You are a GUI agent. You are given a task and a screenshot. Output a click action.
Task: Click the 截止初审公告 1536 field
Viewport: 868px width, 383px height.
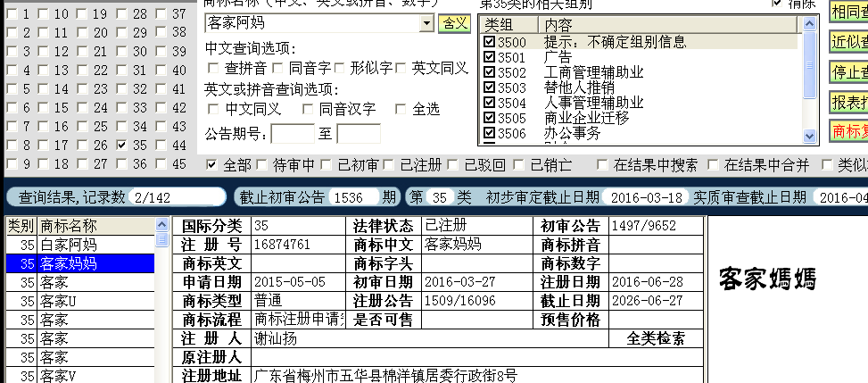click(354, 197)
